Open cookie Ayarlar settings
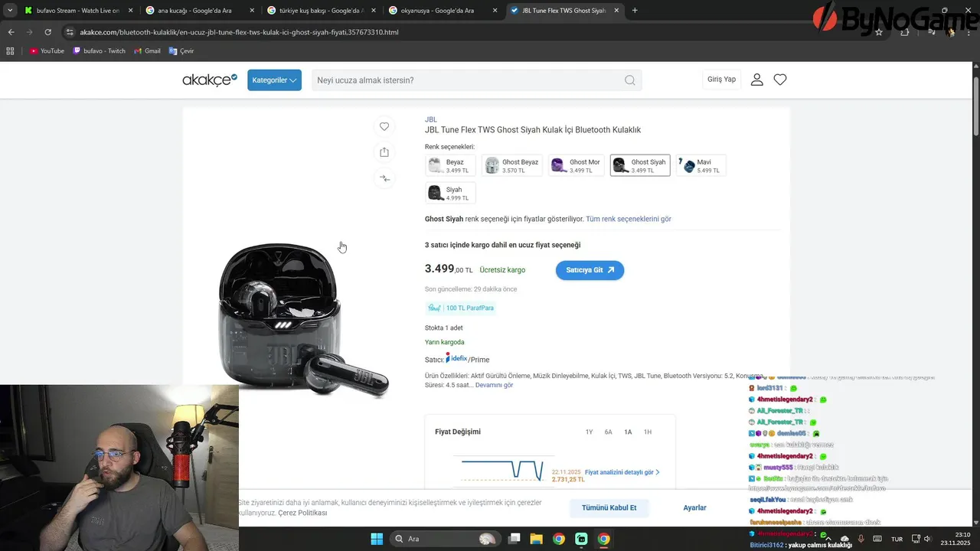 (694, 508)
